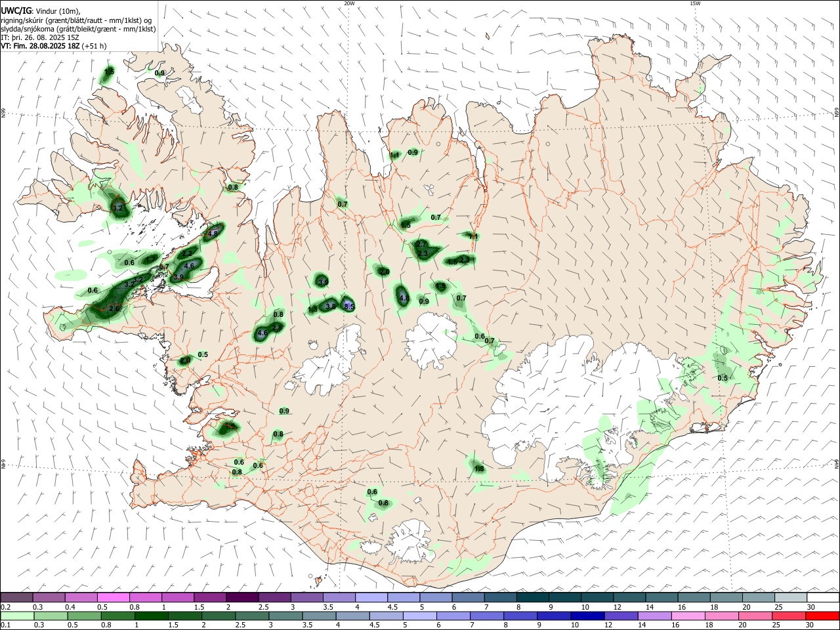Pick the light pink 16 swatch in lower legend row
This screenshot has width=840, height=630.
(x=688, y=616)
